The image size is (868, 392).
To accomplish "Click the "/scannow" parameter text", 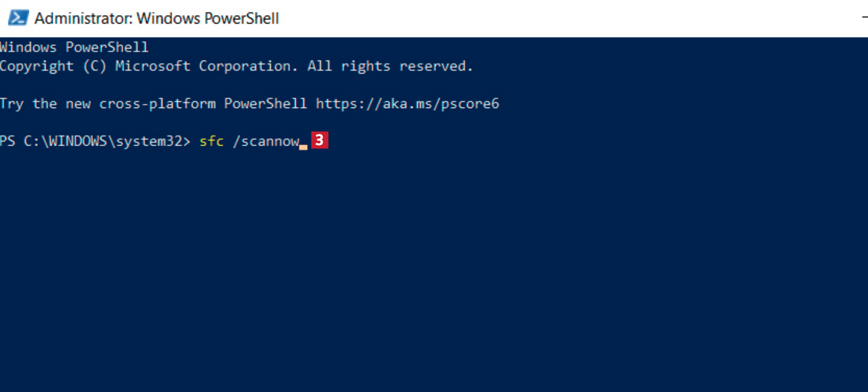I will [266, 141].
